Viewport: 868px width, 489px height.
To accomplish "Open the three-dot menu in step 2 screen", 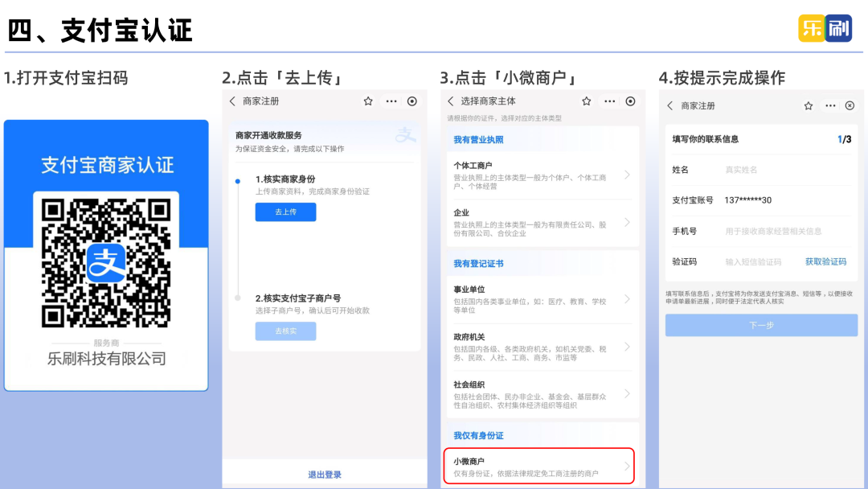I will (391, 101).
